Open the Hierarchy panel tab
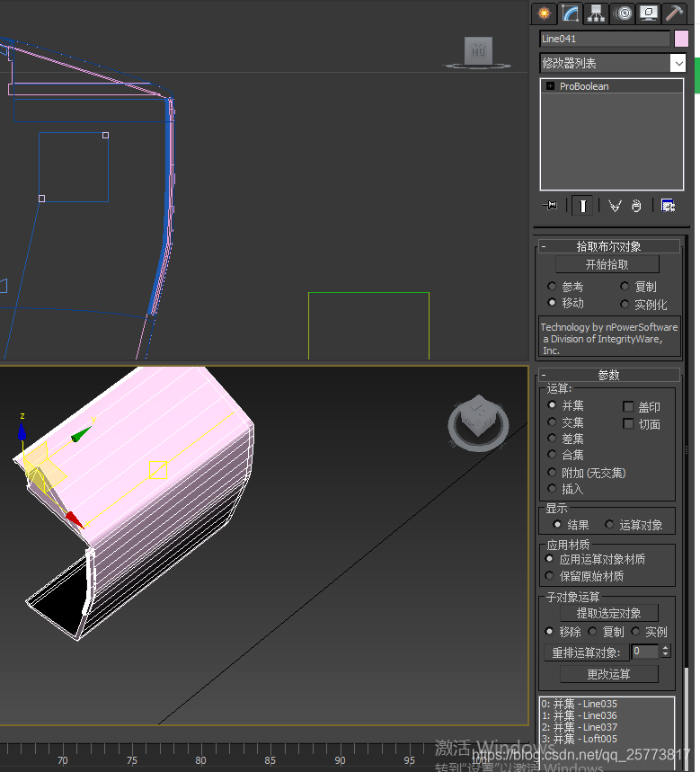The width and height of the screenshot is (700, 772). (x=596, y=13)
